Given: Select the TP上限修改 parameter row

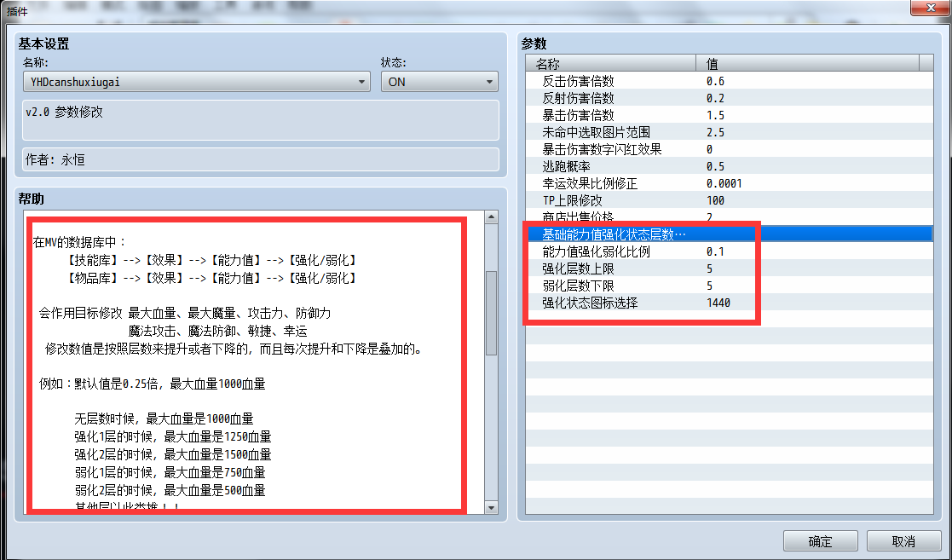Looking at the screenshot, I should click(x=730, y=199).
